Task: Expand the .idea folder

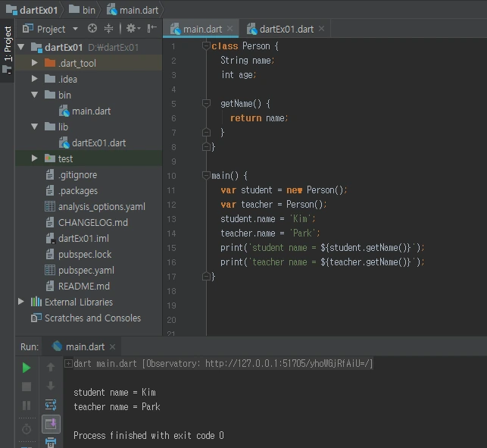Action: pos(35,79)
